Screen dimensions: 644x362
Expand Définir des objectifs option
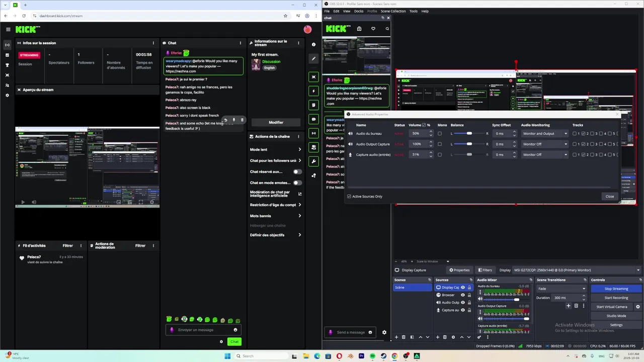pyautogui.click(x=276, y=235)
